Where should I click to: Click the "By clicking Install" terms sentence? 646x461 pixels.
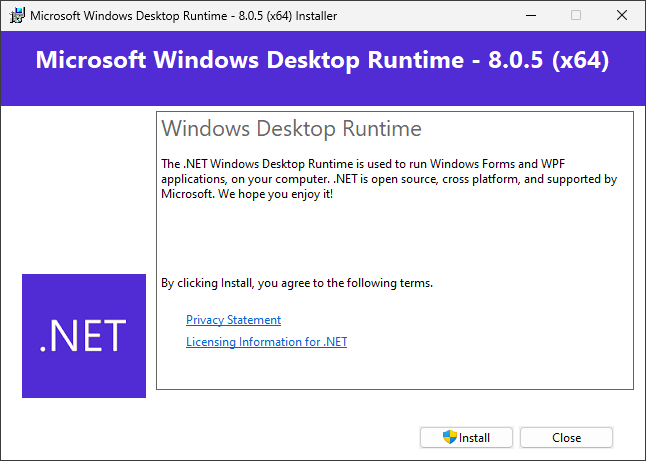297,283
